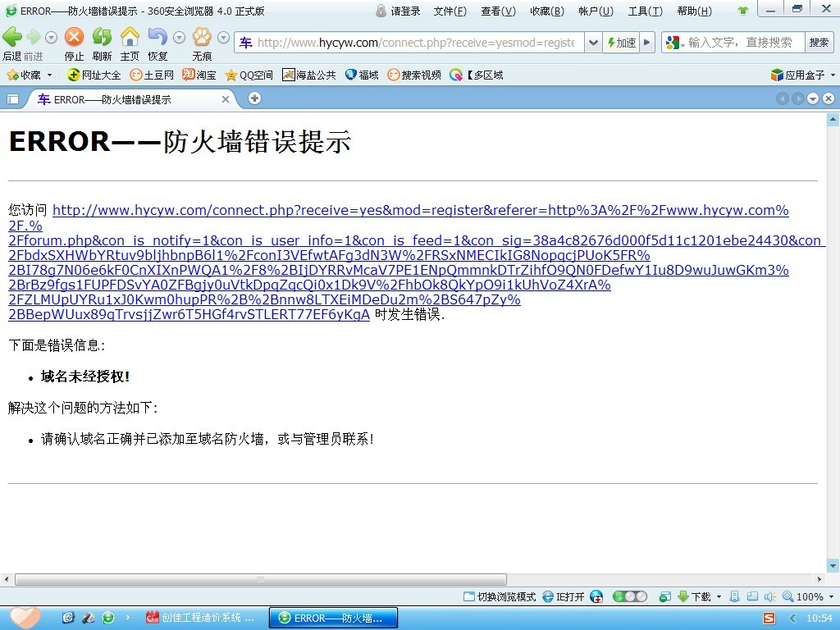The height and width of the screenshot is (630, 840).
Task: Click the tab-bar scroll left arrow
Action: coord(782,98)
